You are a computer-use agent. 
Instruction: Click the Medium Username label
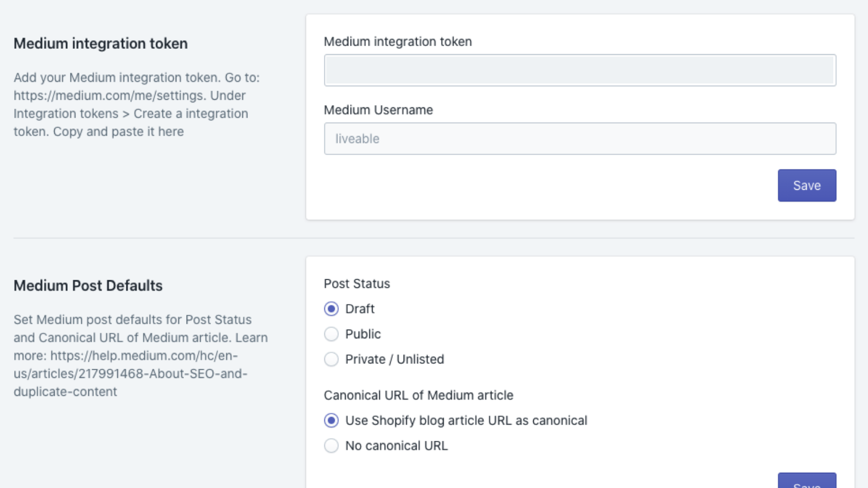(378, 110)
